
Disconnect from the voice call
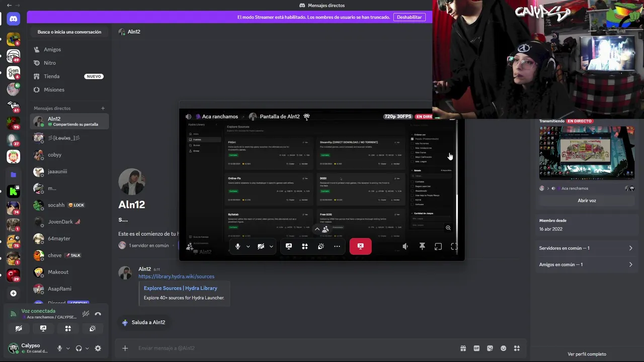pos(98,314)
